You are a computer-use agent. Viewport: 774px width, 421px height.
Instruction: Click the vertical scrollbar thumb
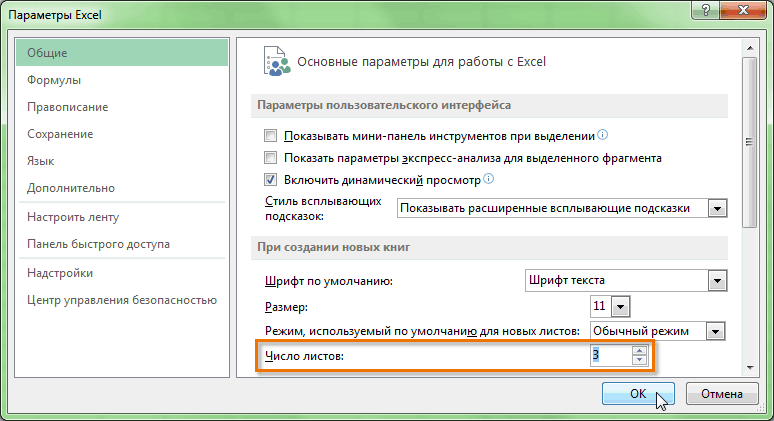[750, 142]
